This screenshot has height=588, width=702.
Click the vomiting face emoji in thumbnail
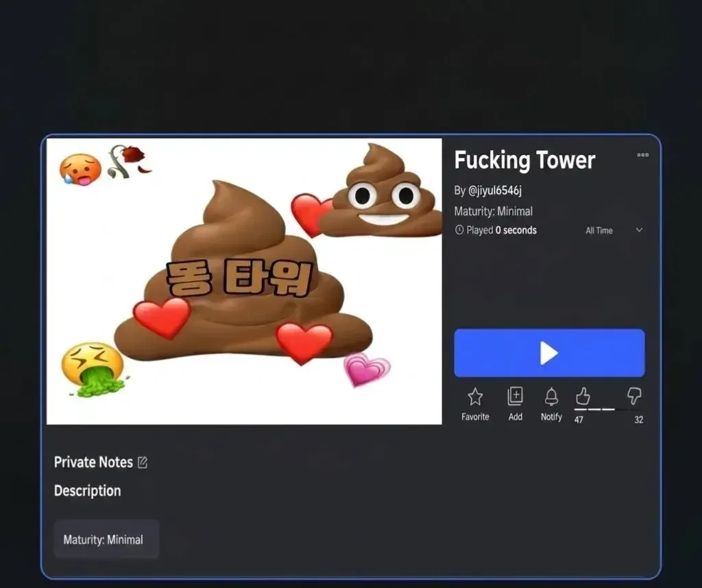[x=93, y=369]
